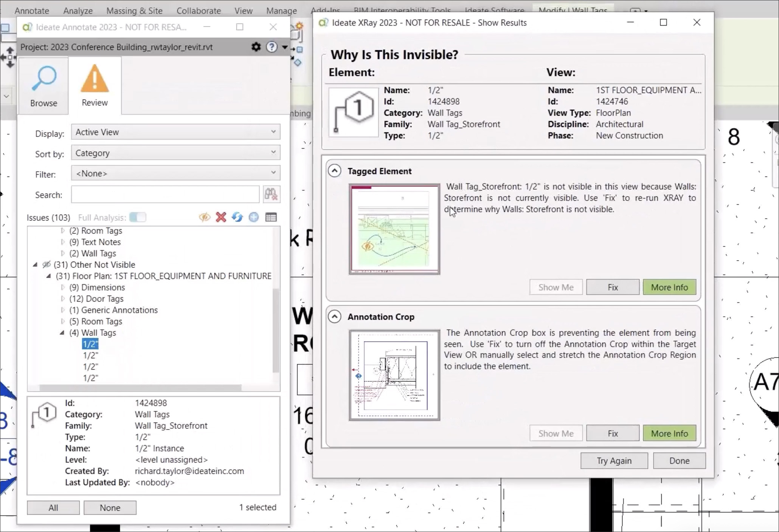
Task: Open the Analyze ribbon tab
Action: pyautogui.click(x=78, y=11)
